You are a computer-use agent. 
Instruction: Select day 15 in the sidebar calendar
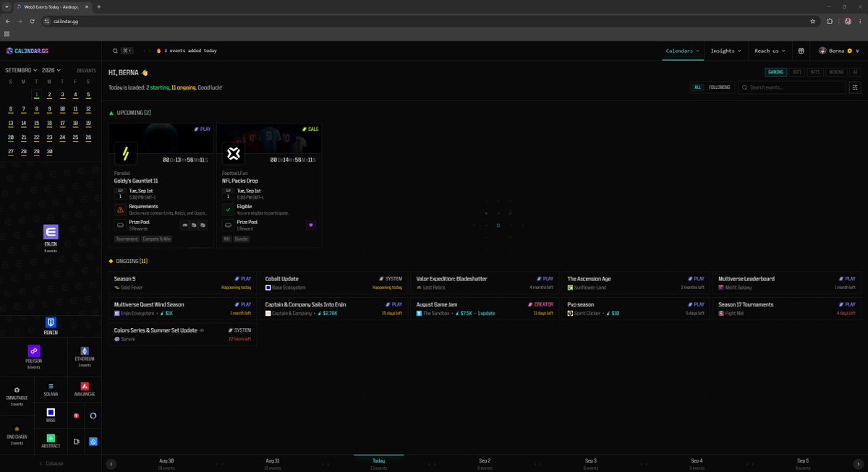(36, 124)
